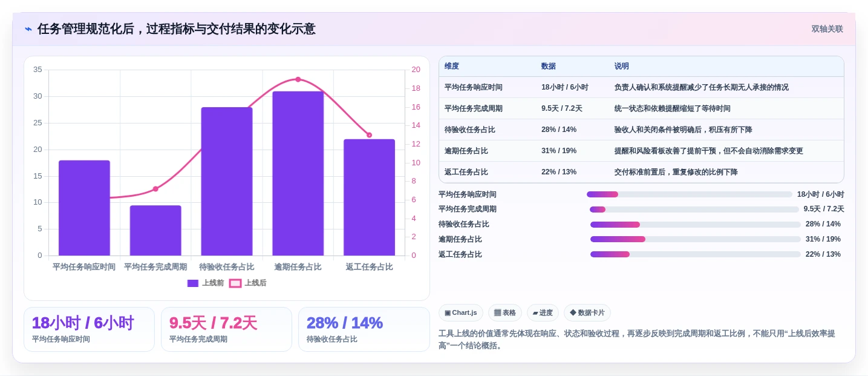
Task: Click the 31% / 19% value beside progress bar
Action: coord(823,239)
